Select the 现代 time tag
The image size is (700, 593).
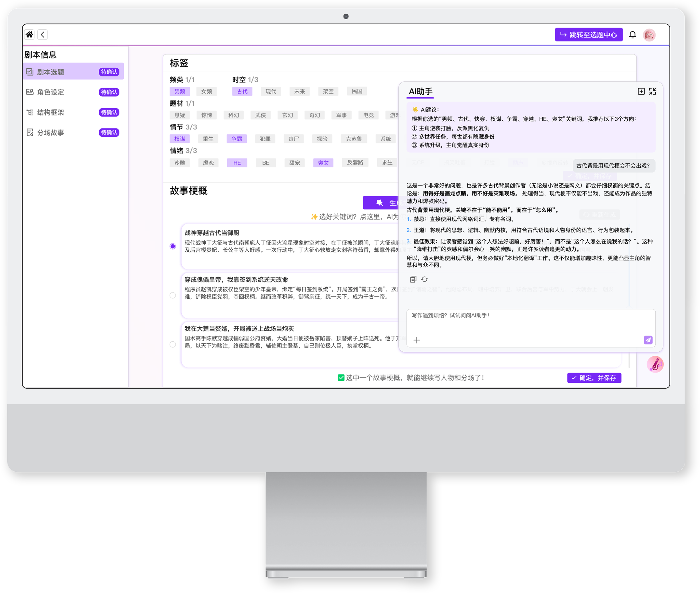[x=271, y=91]
